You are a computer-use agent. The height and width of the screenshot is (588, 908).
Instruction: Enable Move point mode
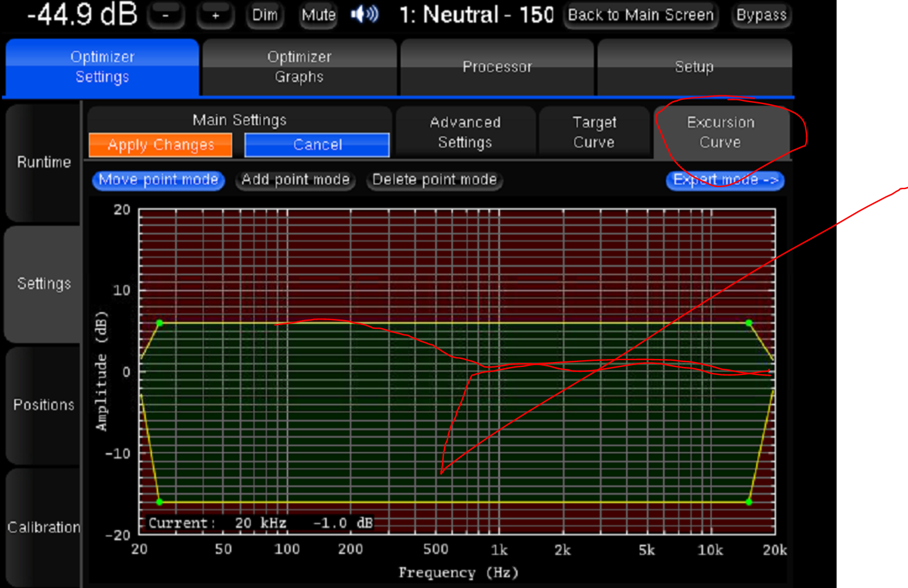(158, 180)
